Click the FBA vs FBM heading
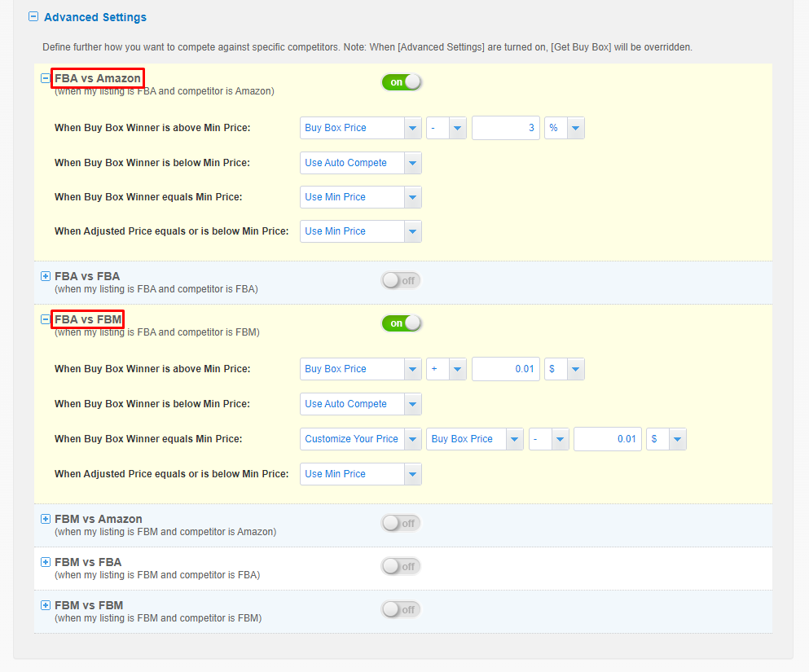The width and height of the screenshot is (809, 672). (88, 320)
